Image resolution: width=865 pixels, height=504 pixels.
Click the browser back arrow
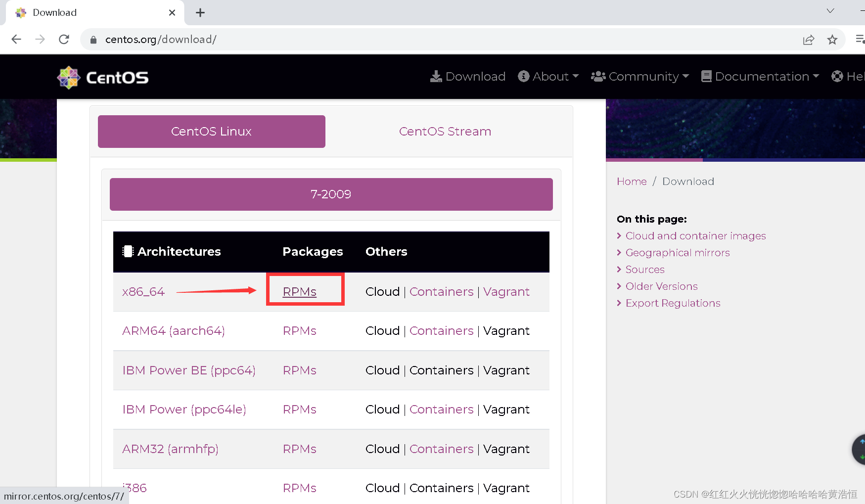(x=16, y=40)
